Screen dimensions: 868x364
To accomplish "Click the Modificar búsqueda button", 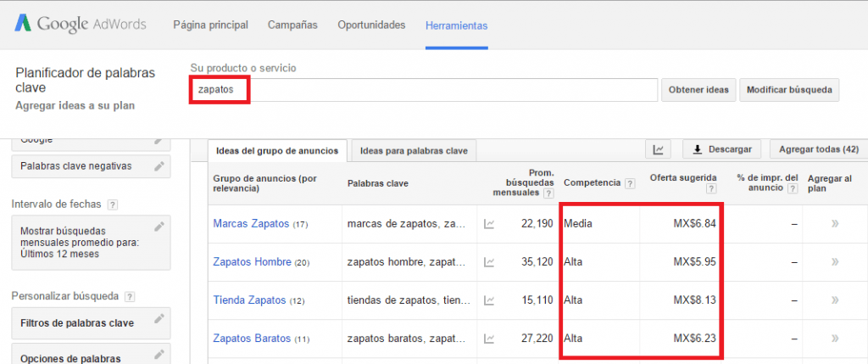I will tap(788, 90).
